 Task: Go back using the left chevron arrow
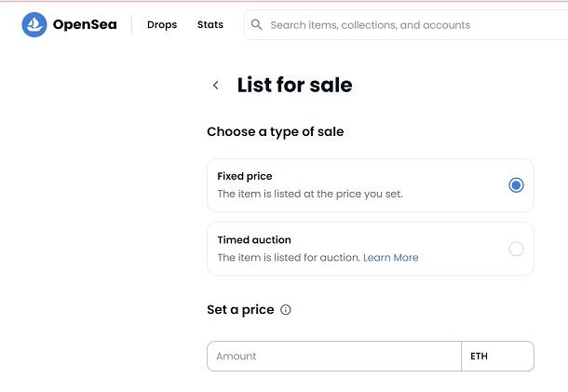pos(216,85)
